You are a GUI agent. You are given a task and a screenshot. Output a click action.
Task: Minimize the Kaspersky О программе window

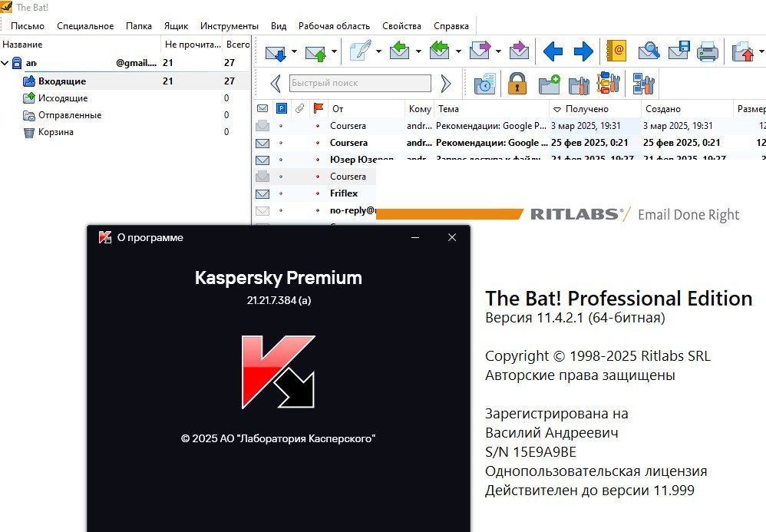pyautogui.click(x=415, y=237)
